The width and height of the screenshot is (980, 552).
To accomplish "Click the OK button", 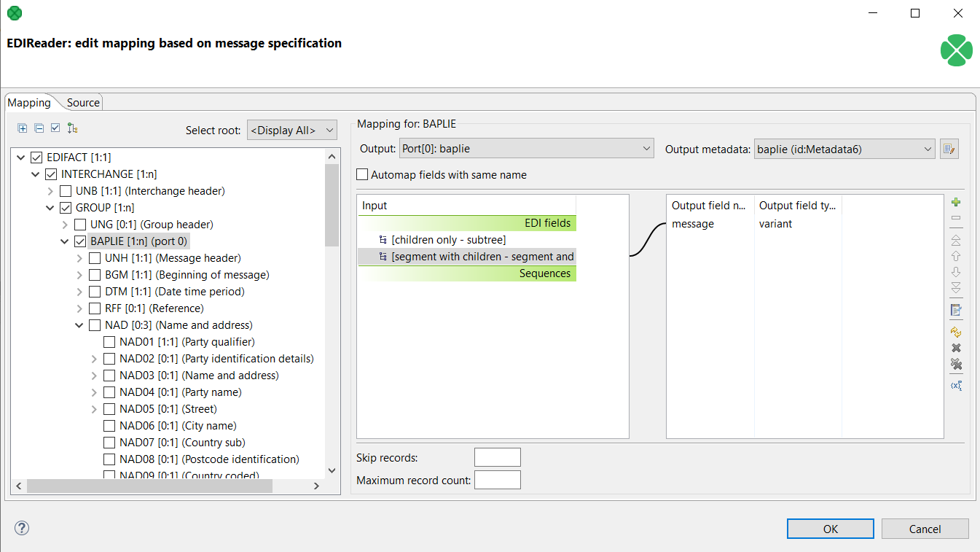I will 830,529.
